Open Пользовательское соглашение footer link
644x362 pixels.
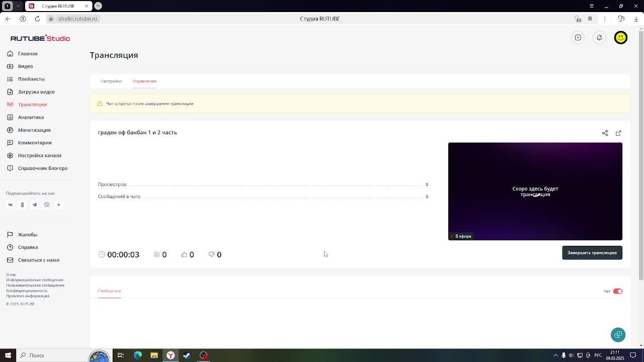[x=35, y=285]
